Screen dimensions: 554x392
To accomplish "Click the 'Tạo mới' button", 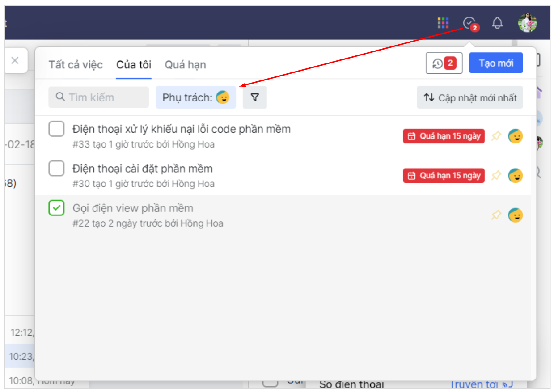I will click(x=495, y=63).
